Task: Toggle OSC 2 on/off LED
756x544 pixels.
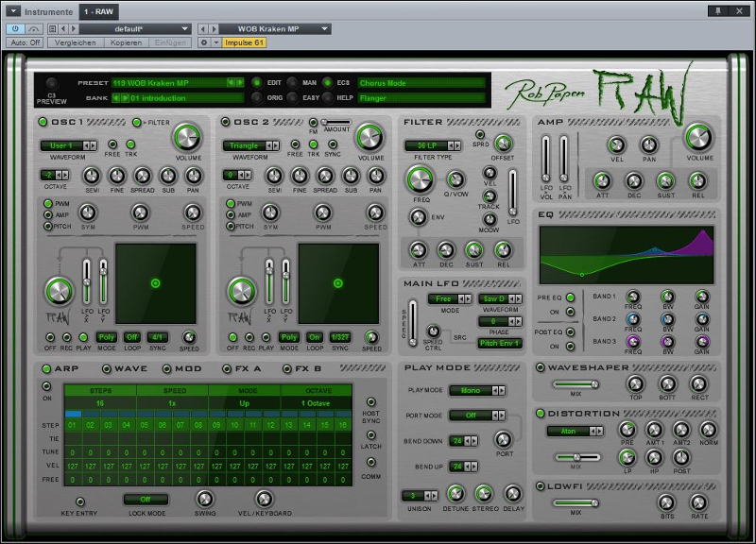Action: 225,122
